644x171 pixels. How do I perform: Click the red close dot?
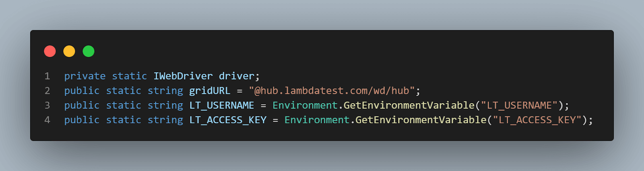coord(50,51)
